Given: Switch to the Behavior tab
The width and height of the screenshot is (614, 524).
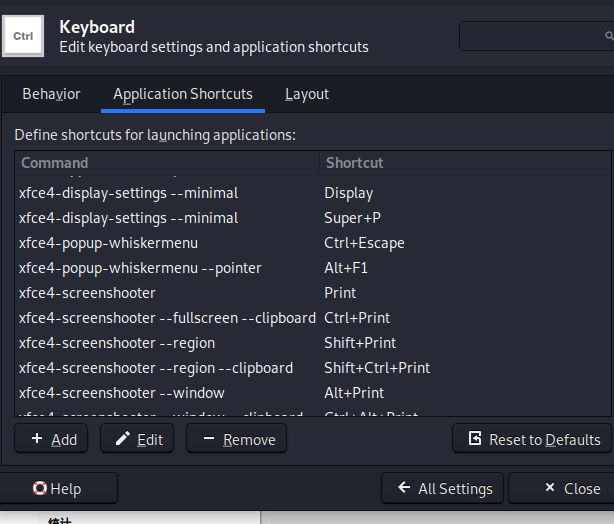Looking at the screenshot, I should 51,94.
